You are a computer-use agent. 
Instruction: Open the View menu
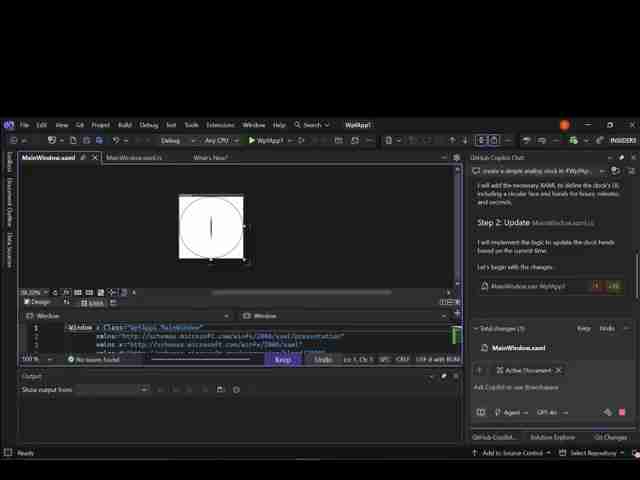62,125
